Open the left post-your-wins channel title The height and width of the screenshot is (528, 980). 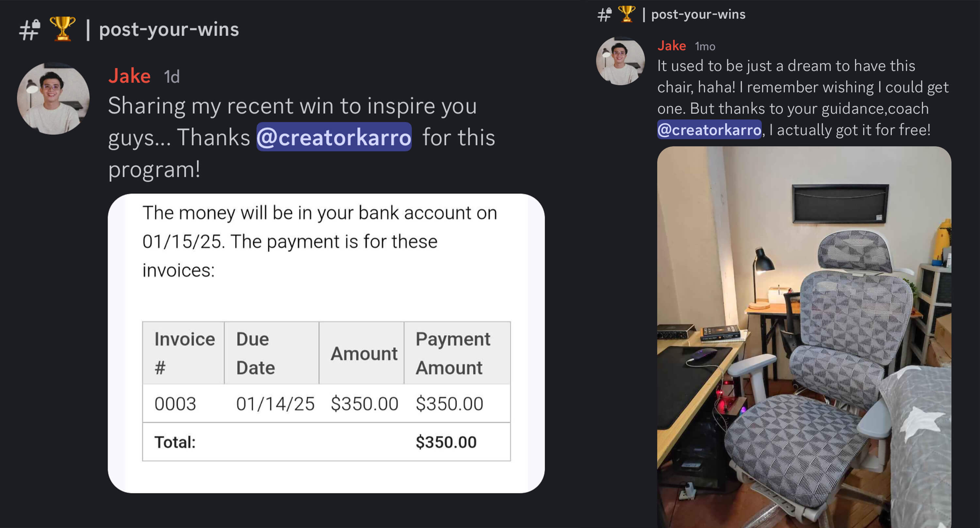pos(169,30)
